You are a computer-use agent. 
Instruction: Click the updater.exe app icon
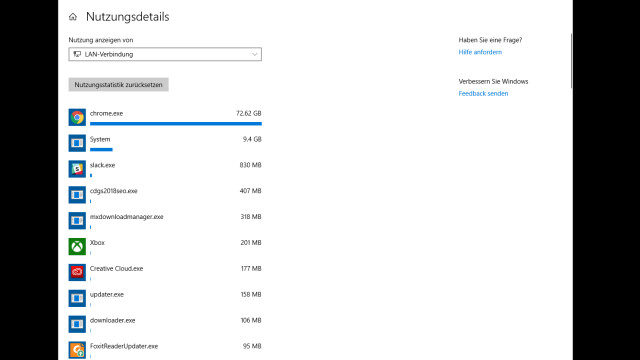[x=77, y=298]
